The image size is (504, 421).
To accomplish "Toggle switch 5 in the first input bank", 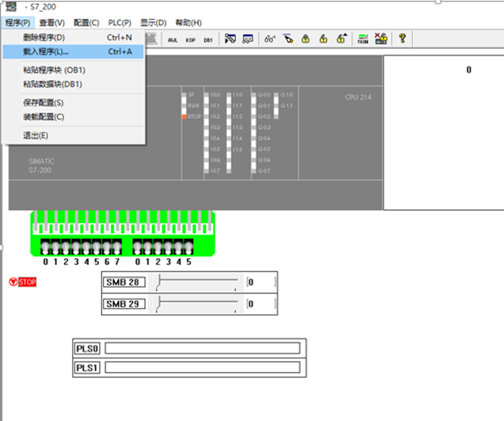I will pyautogui.click(x=97, y=247).
